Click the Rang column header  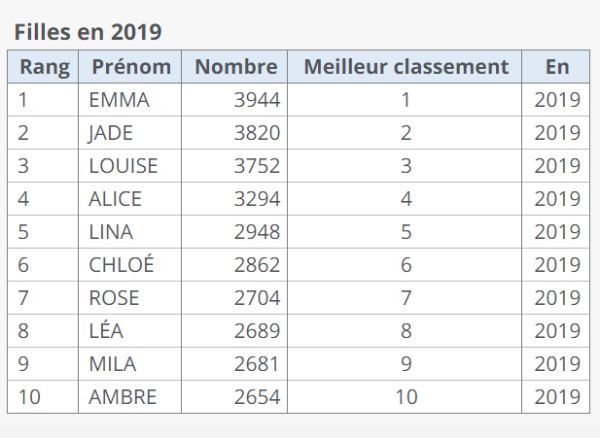pos(44,67)
